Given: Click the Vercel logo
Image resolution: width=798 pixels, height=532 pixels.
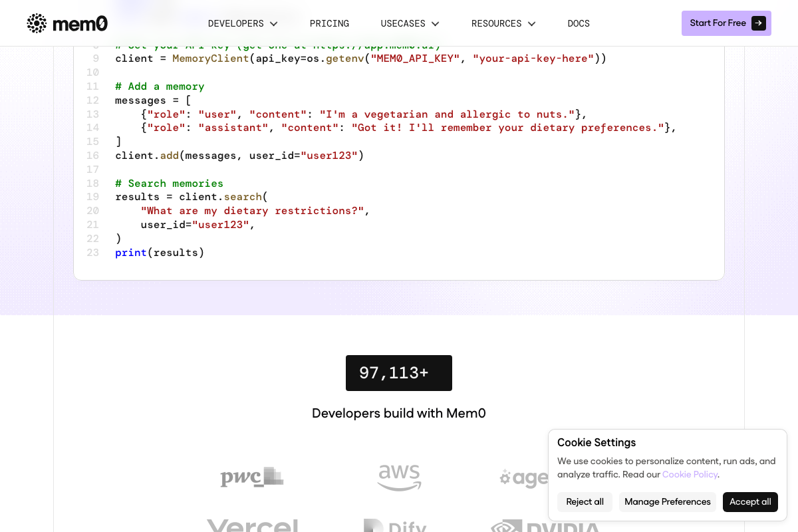Looking at the screenshot, I should pos(252,525).
